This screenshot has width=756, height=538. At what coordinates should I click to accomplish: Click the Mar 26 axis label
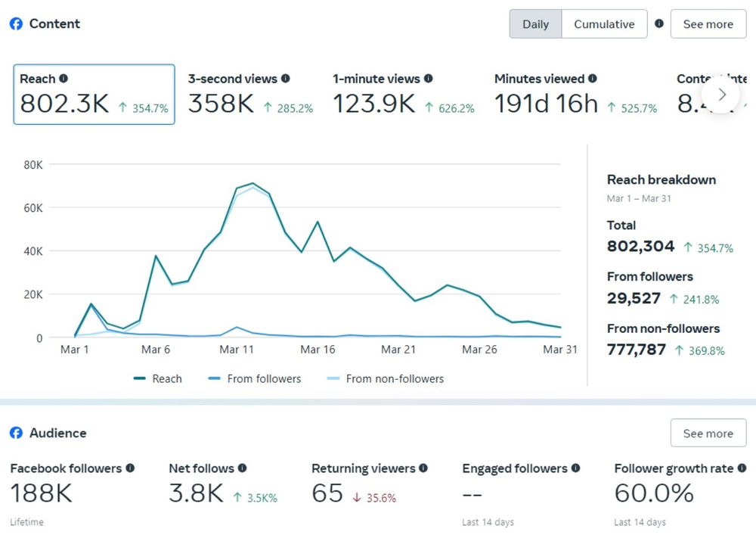(x=479, y=350)
